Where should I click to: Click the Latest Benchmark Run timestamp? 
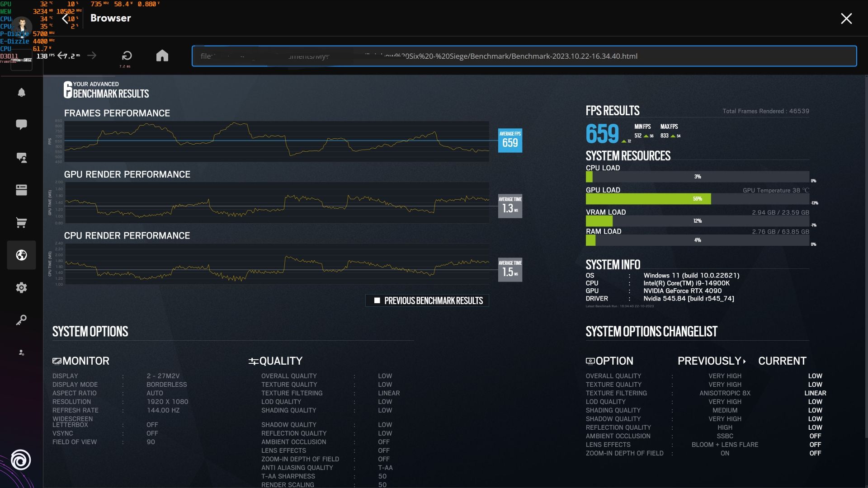point(620,306)
